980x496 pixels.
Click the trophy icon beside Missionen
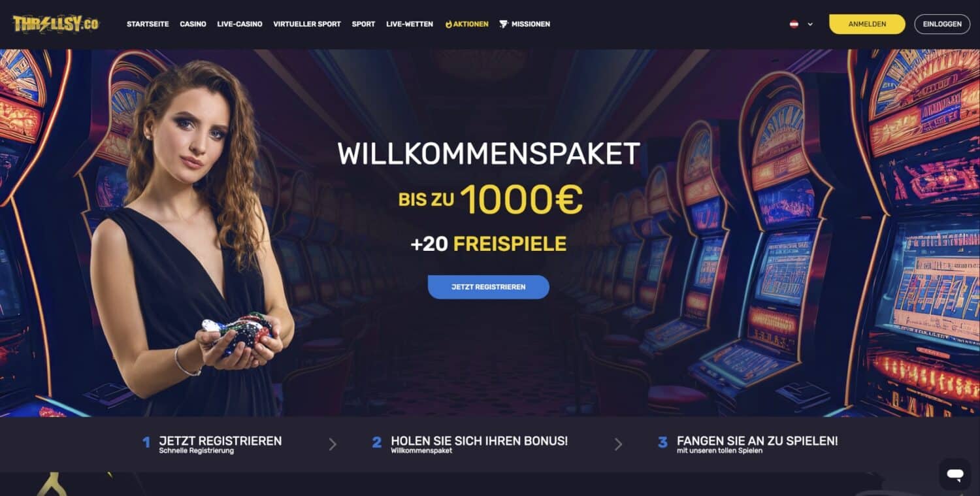pos(504,24)
